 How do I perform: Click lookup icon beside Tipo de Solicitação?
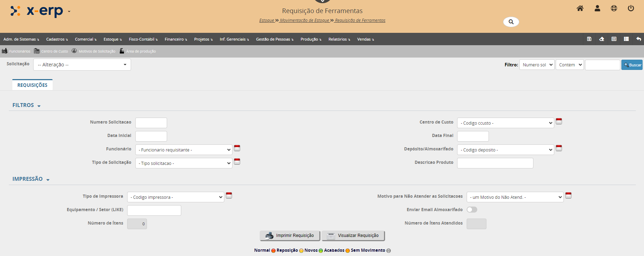tap(237, 162)
